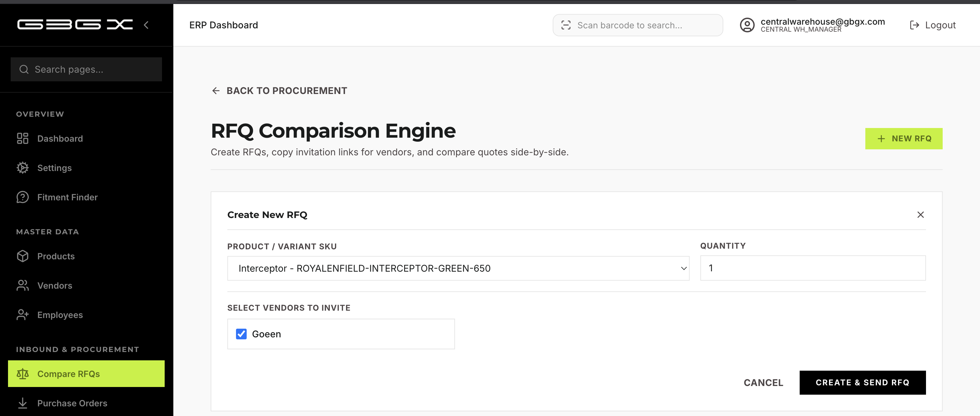
Task: Click the Fitment Finder question icon
Action: click(22, 197)
